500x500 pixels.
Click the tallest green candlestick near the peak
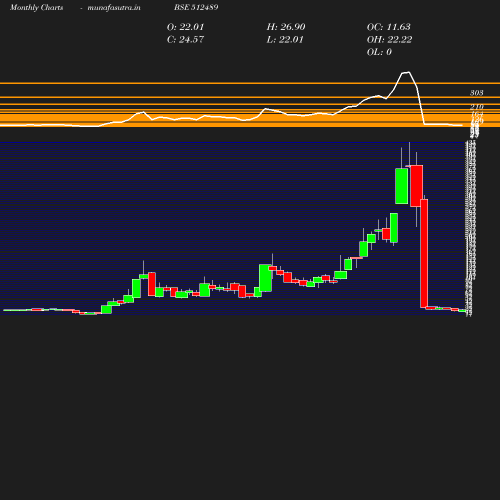pyautogui.click(x=402, y=186)
